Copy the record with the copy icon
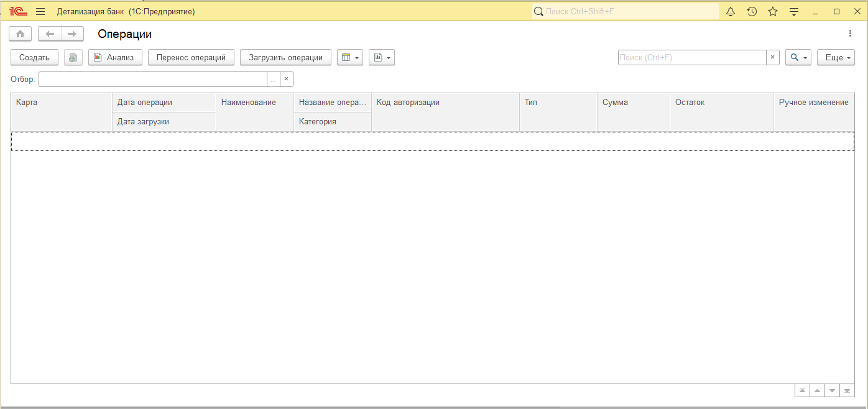The height and width of the screenshot is (409, 868). point(73,57)
